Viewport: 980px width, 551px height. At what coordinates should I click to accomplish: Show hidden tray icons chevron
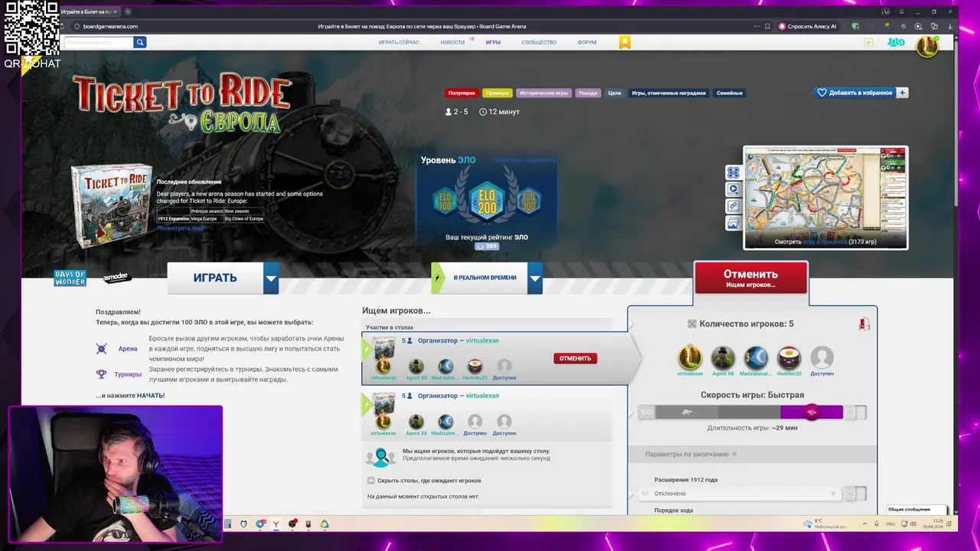(865, 524)
